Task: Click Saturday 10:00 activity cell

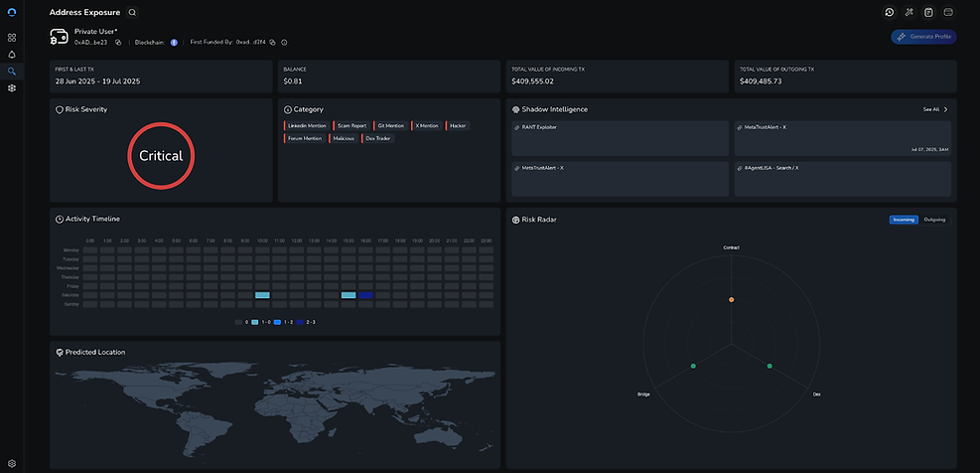Action: [x=262, y=295]
